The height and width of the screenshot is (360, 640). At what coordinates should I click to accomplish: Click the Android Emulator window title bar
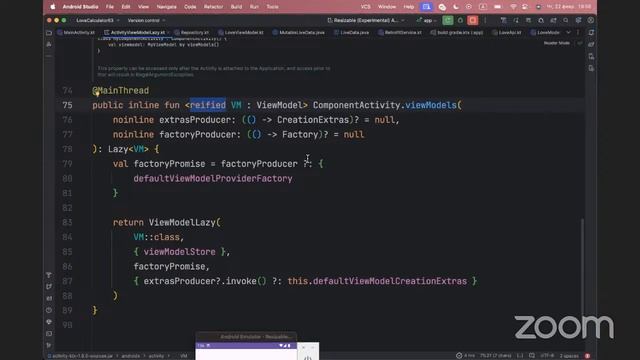[x=247, y=337]
